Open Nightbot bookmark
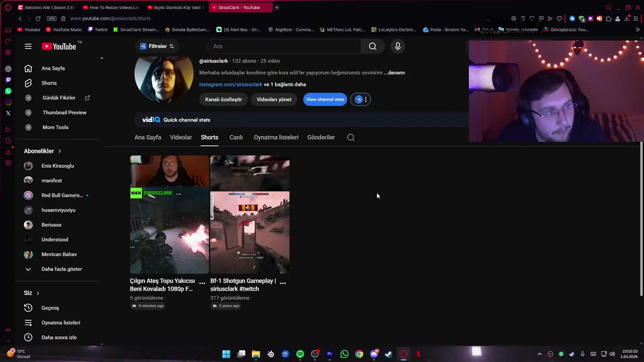Viewport: 644px width, 362px height. [x=291, y=30]
